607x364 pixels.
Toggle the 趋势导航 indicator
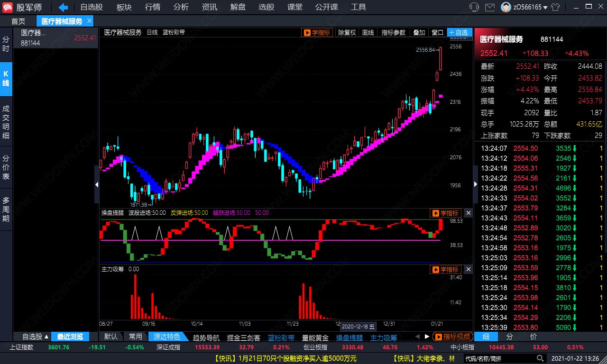point(206,338)
